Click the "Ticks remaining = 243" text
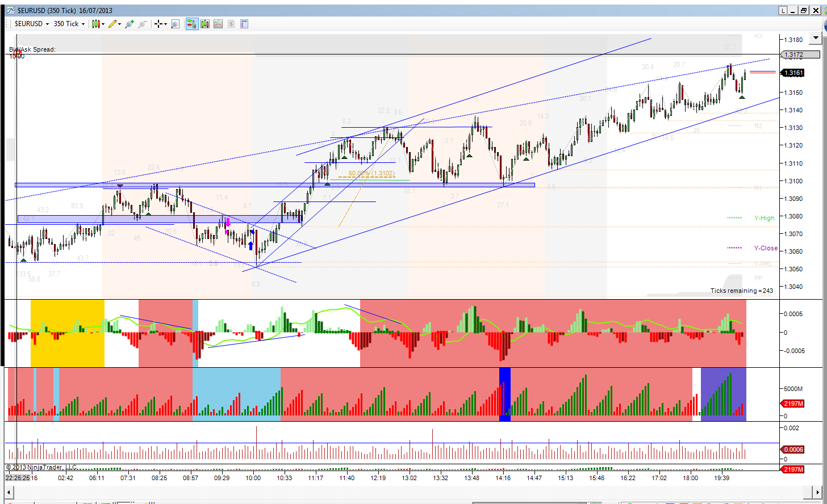The image size is (827, 504). [742, 291]
